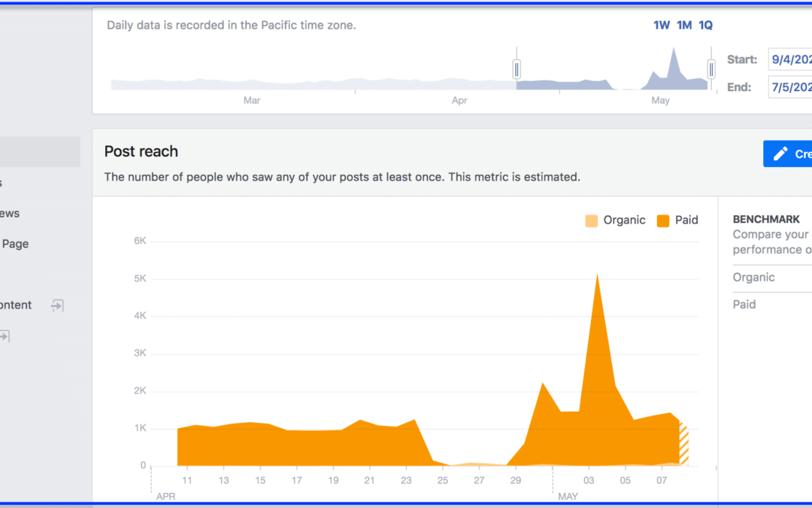Viewport: 812px width, 508px height.
Task: Click Organic link in the Benchmark panel
Action: click(753, 277)
